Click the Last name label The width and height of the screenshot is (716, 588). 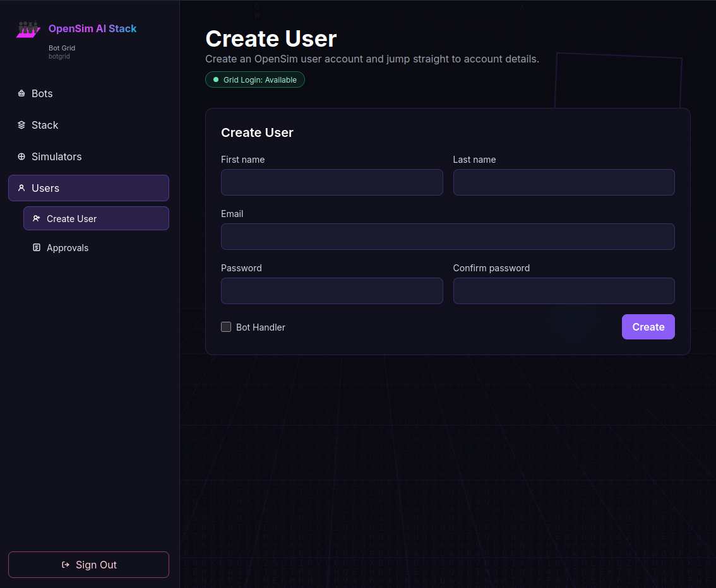pyautogui.click(x=474, y=160)
